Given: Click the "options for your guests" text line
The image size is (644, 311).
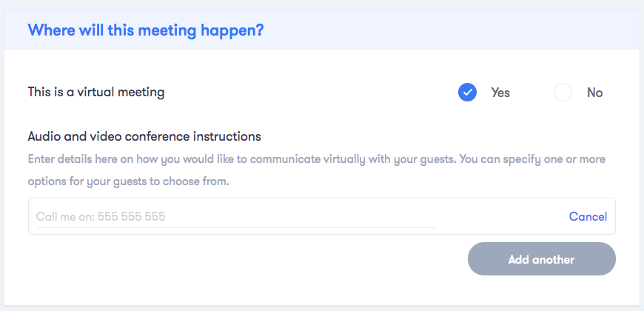Looking at the screenshot, I should [129, 181].
